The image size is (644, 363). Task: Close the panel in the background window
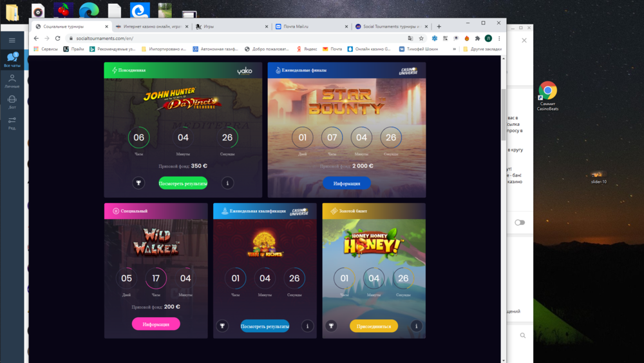point(524,40)
